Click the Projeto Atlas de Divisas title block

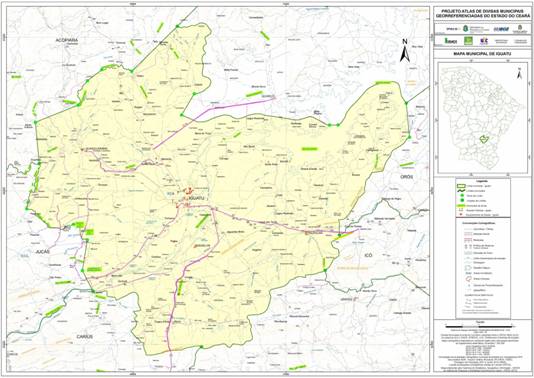pos(482,13)
